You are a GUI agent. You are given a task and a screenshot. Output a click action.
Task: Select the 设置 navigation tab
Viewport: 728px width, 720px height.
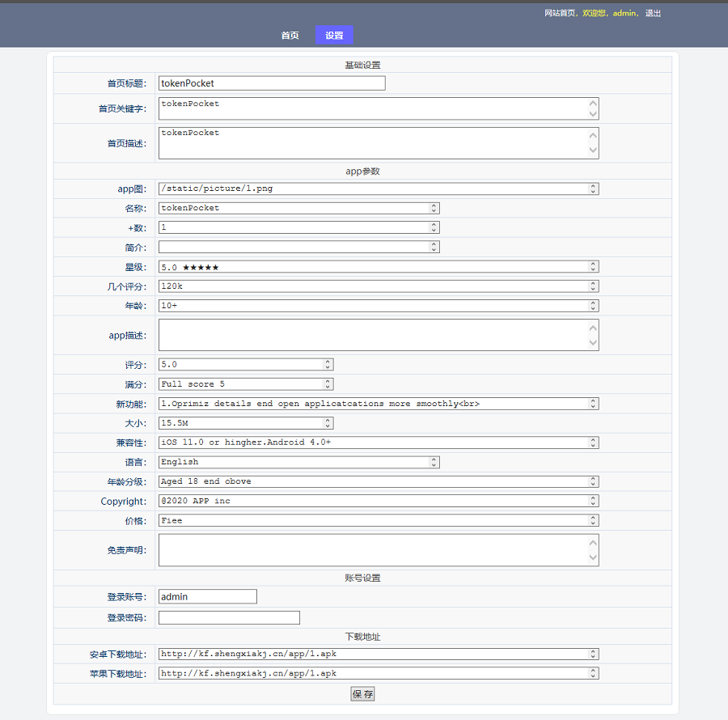(x=334, y=36)
